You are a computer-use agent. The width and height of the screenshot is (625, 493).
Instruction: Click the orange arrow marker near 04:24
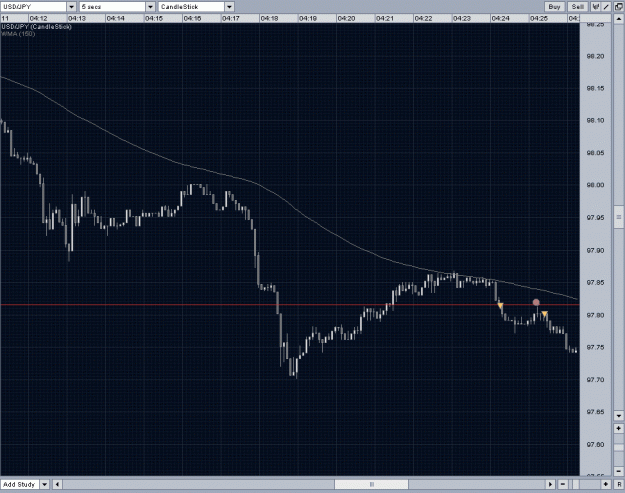click(x=500, y=306)
